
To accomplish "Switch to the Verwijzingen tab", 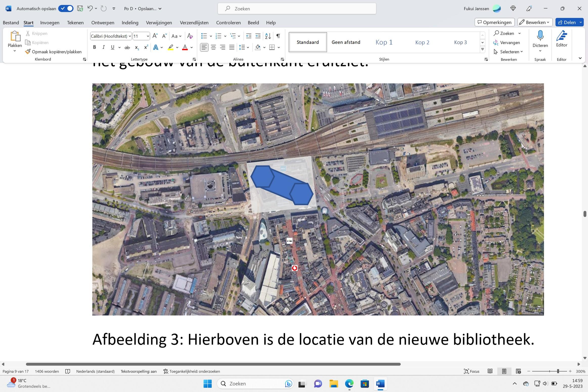I will (159, 23).
